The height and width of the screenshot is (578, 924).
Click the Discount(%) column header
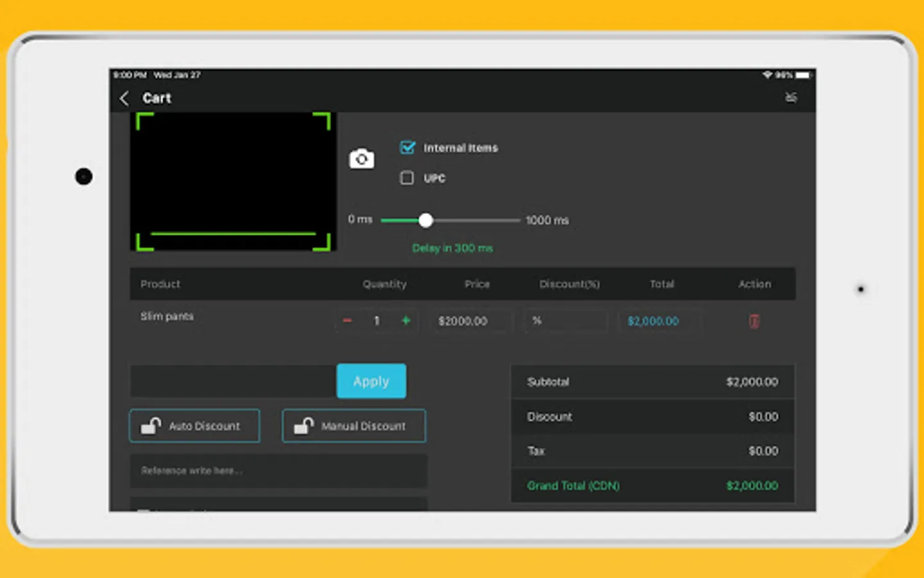click(569, 284)
